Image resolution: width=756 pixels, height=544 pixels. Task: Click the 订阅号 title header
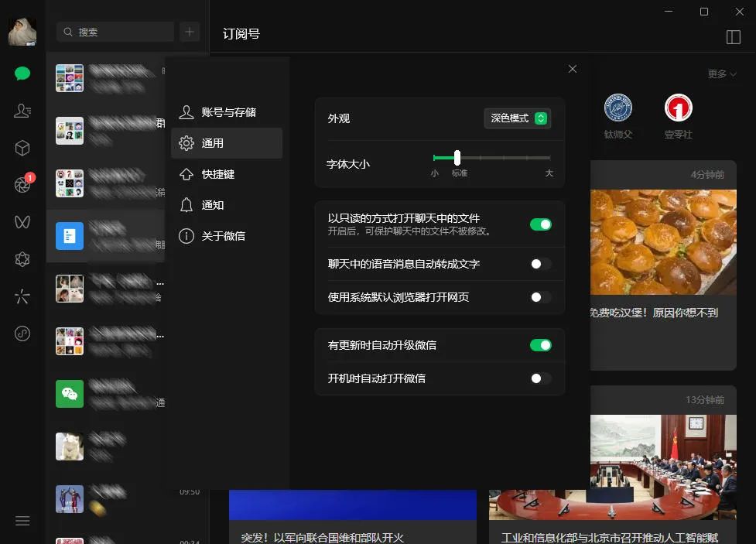point(241,34)
